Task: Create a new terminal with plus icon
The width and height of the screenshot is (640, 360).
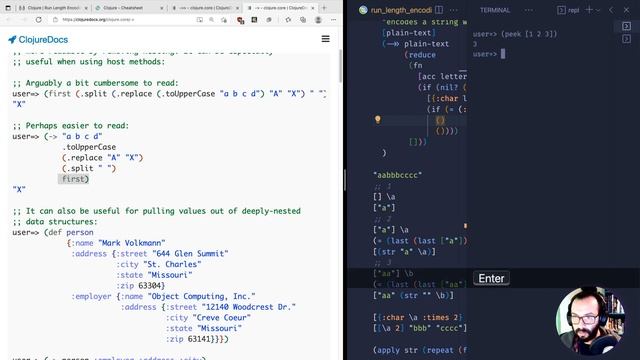Action: 589,9
